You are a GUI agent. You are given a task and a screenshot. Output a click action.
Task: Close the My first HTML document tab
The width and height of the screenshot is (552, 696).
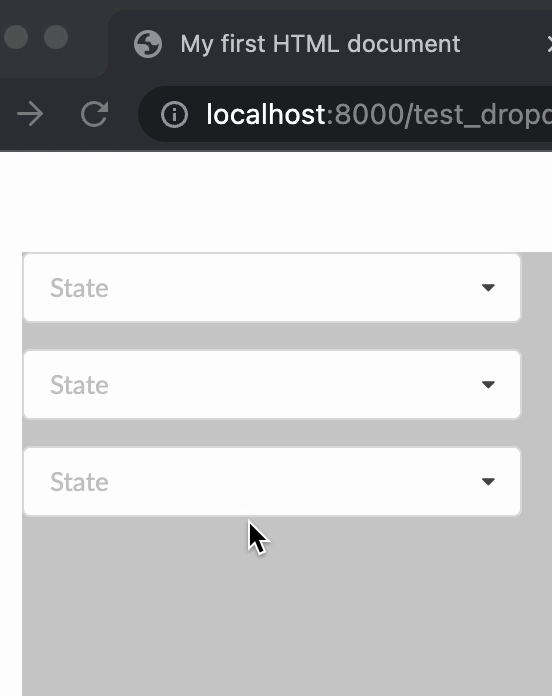pyautogui.click(x=549, y=44)
